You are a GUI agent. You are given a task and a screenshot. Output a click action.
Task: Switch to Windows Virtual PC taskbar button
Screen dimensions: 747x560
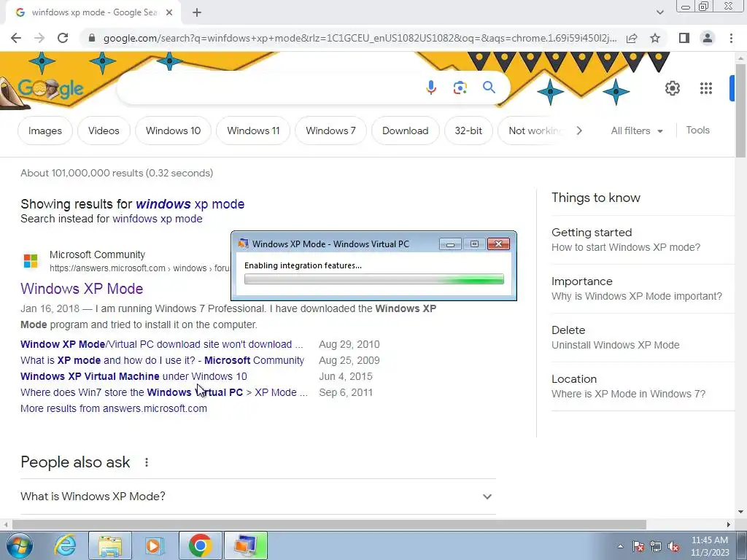pos(246,545)
